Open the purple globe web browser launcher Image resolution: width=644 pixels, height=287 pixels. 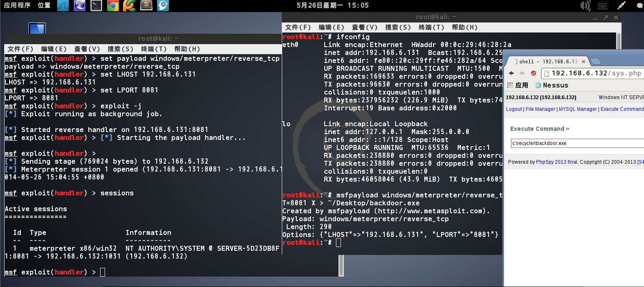click(80, 5)
